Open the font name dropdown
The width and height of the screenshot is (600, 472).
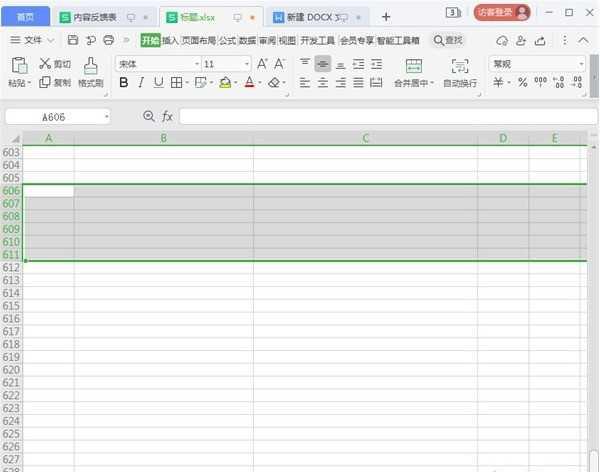[x=194, y=63]
